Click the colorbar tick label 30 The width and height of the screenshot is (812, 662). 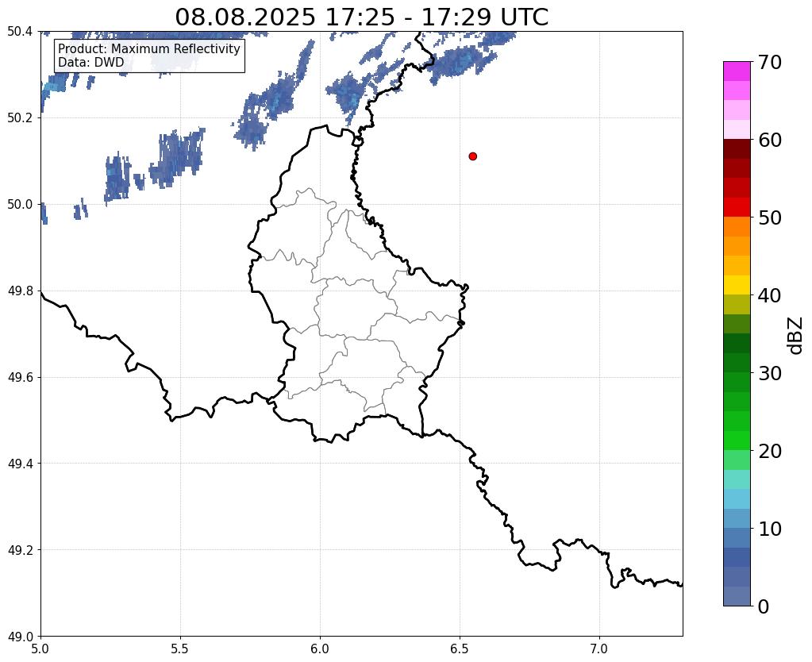click(x=770, y=373)
